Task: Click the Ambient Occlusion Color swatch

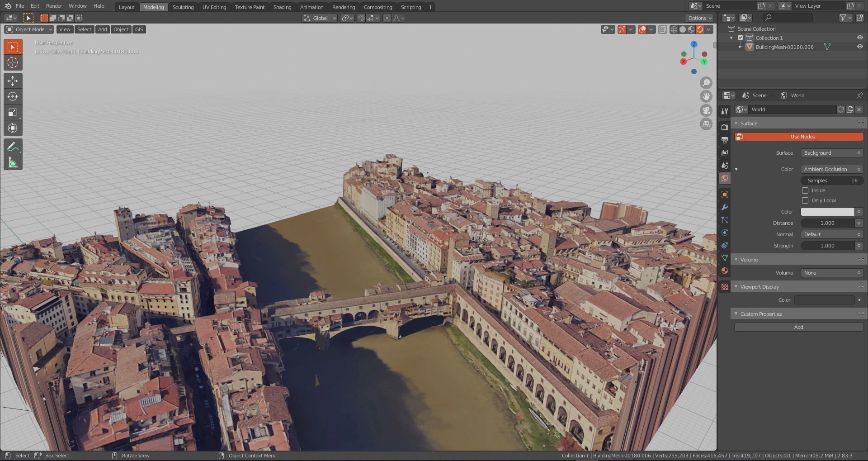Action: click(x=827, y=212)
